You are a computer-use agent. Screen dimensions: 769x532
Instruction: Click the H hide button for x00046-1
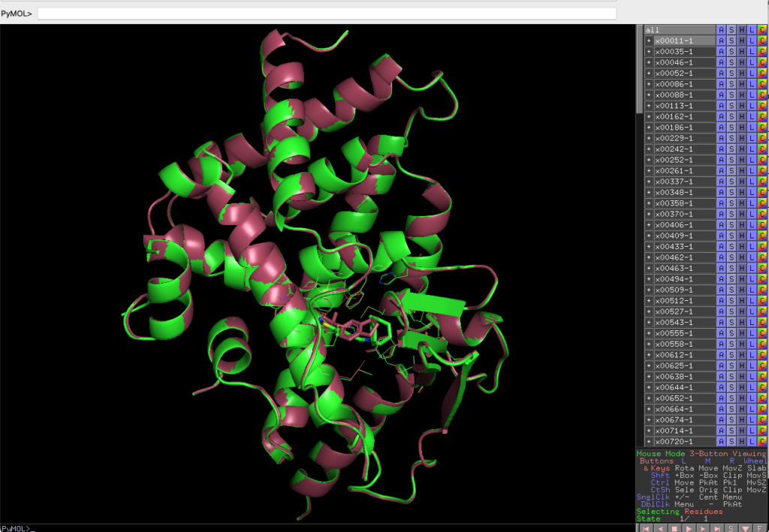tap(741, 62)
